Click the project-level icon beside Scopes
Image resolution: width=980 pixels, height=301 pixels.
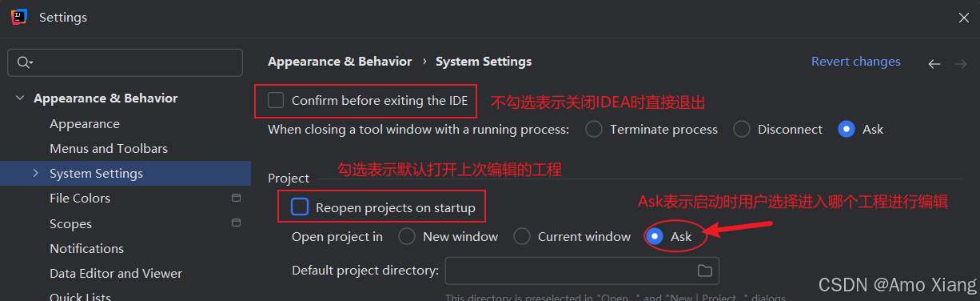click(x=236, y=223)
